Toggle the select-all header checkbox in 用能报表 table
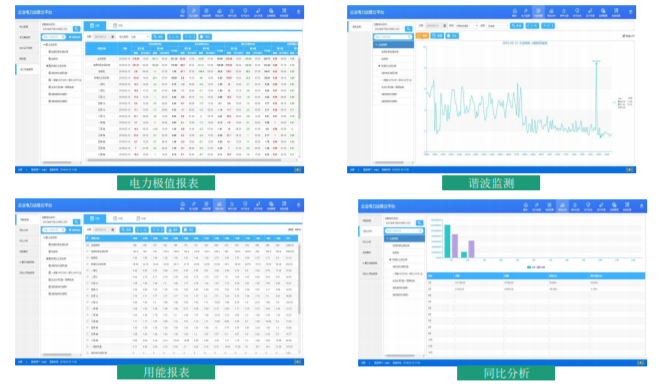Image resolution: width=663 pixels, height=386 pixels. pyautogui.click(x=88, y=238)
